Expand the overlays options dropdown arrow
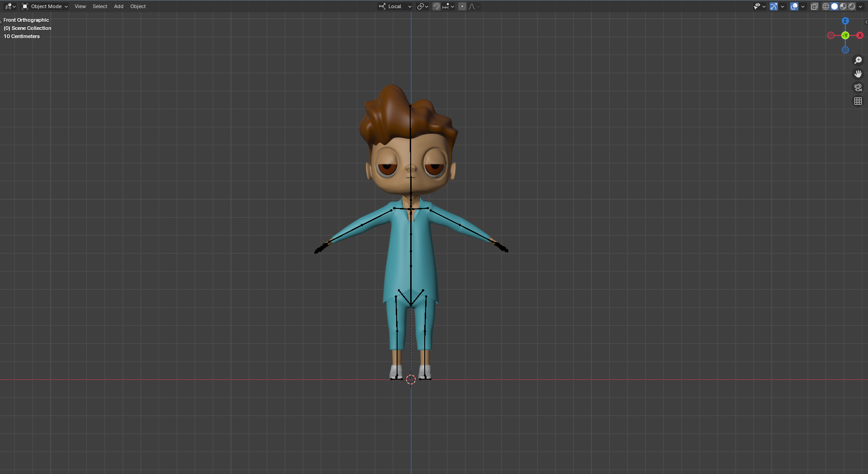 click(803, 6)
